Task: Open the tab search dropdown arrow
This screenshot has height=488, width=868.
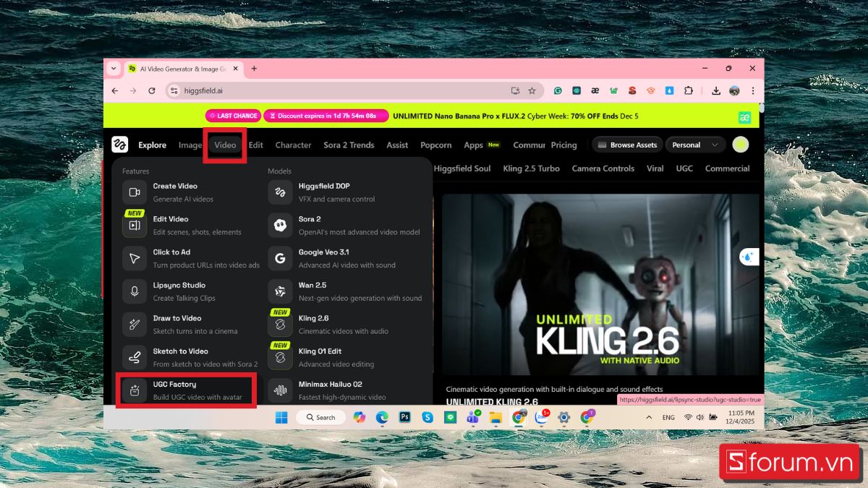Action: point(114,69)
